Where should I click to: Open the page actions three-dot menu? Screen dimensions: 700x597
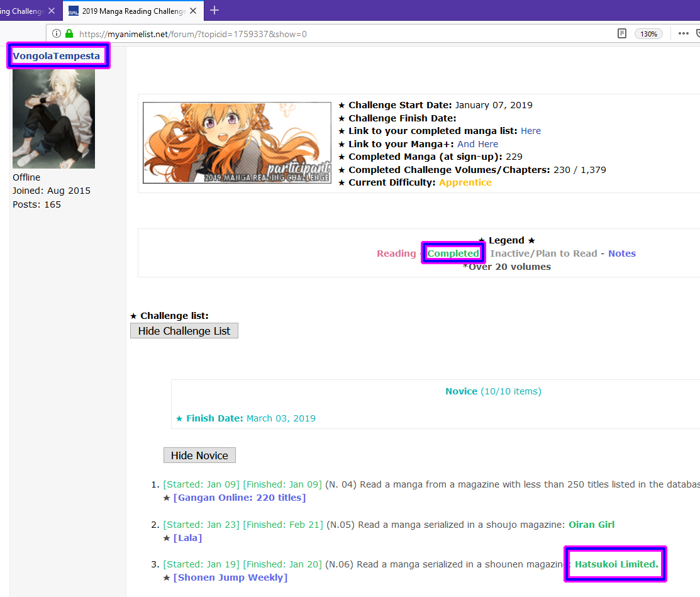coord(683,34)
